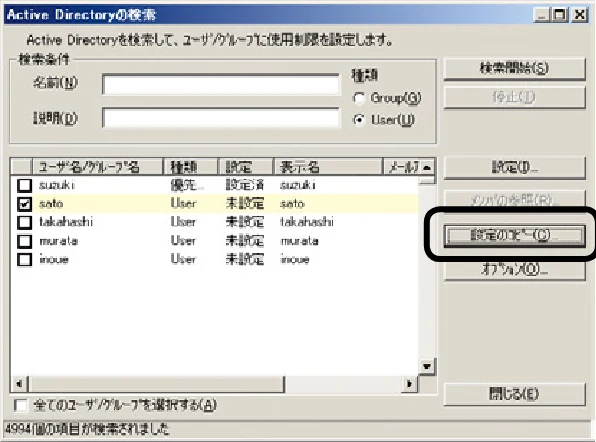Focus the 名前(N) input field
This screenshot has width=596, height=442.
221,84
